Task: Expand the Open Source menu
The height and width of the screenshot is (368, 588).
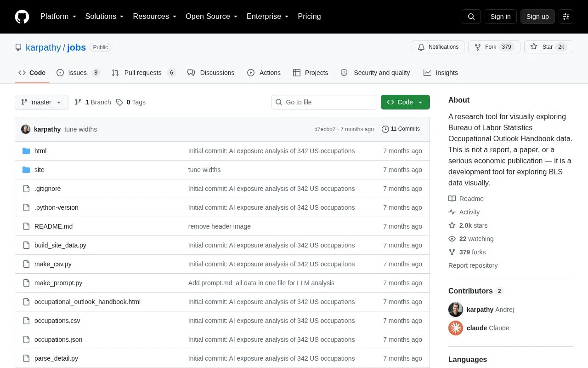Action: click(211, 17)
